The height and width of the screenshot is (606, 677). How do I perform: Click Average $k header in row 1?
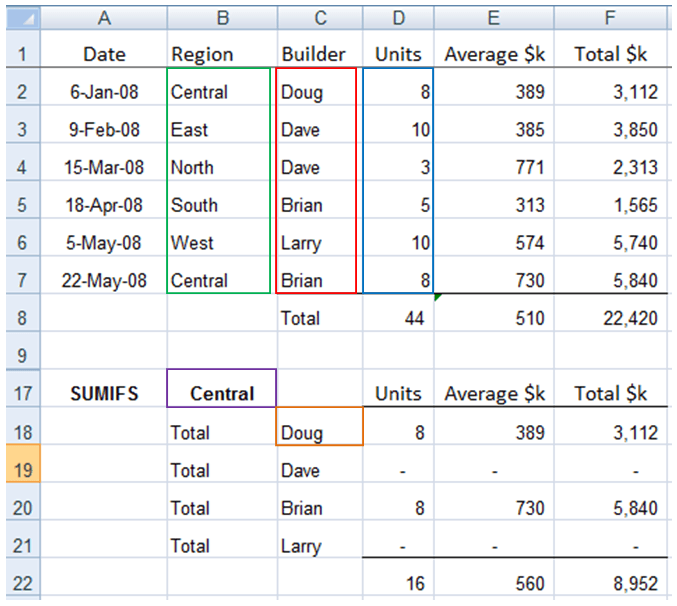(494, 48)
